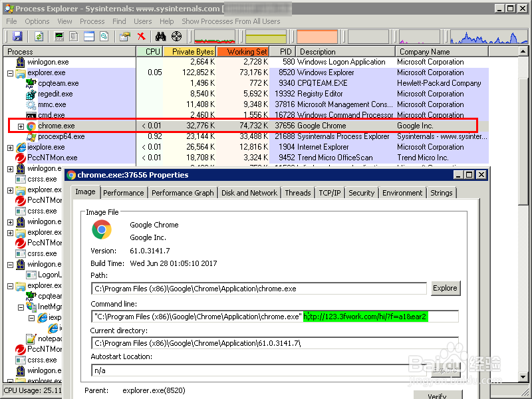Click the red X Kill Process icon
This screenshot has width=532, height=399.
tap(141, 36)
